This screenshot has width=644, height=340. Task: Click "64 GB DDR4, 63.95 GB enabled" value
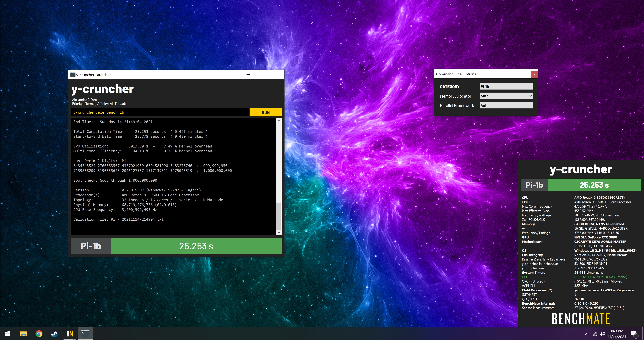tap(599, 224)
